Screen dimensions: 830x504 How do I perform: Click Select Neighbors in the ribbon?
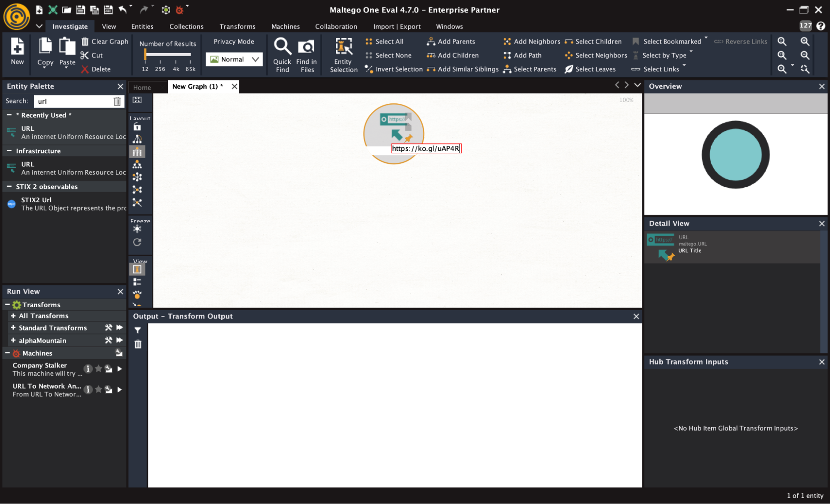[596, 55]
